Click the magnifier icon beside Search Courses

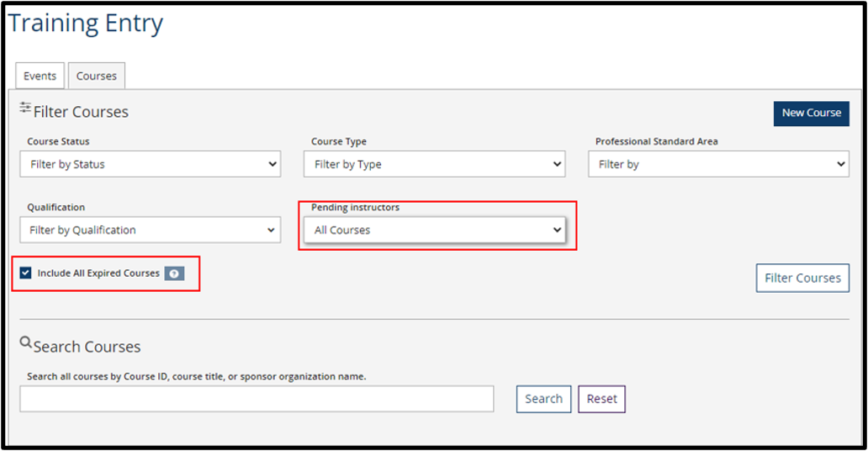25,342
